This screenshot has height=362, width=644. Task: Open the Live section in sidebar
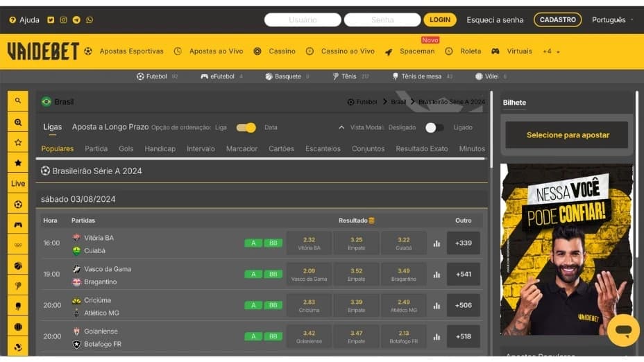pyautogui.click(x=17, y=184)
